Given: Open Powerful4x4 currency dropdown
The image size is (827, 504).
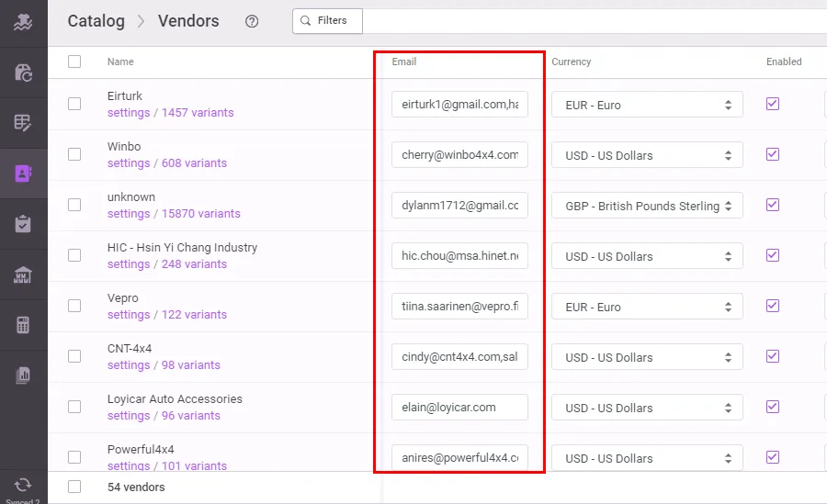Looking at the screenshot, I should point(647,458).
